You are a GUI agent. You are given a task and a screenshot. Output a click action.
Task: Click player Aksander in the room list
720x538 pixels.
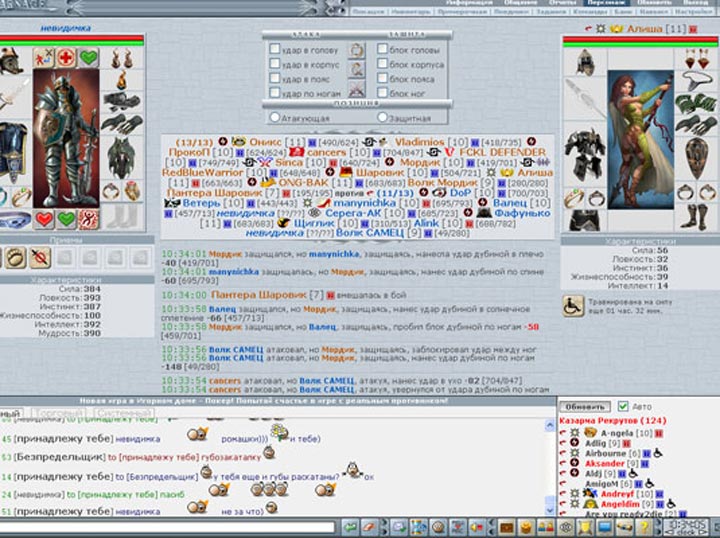604,463
